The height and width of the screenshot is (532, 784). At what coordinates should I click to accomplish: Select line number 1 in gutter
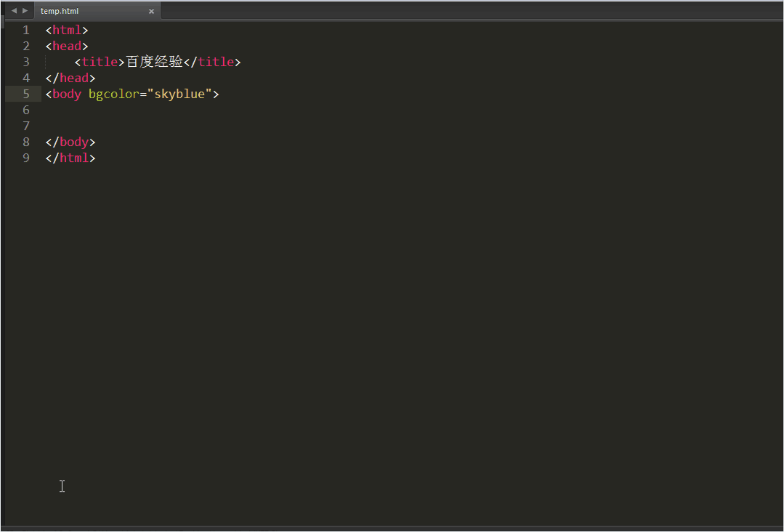click(x=26, y=30)
